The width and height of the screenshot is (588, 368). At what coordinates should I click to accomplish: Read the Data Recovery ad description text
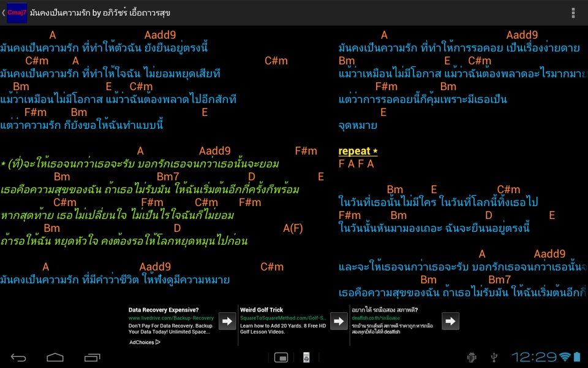170,329
